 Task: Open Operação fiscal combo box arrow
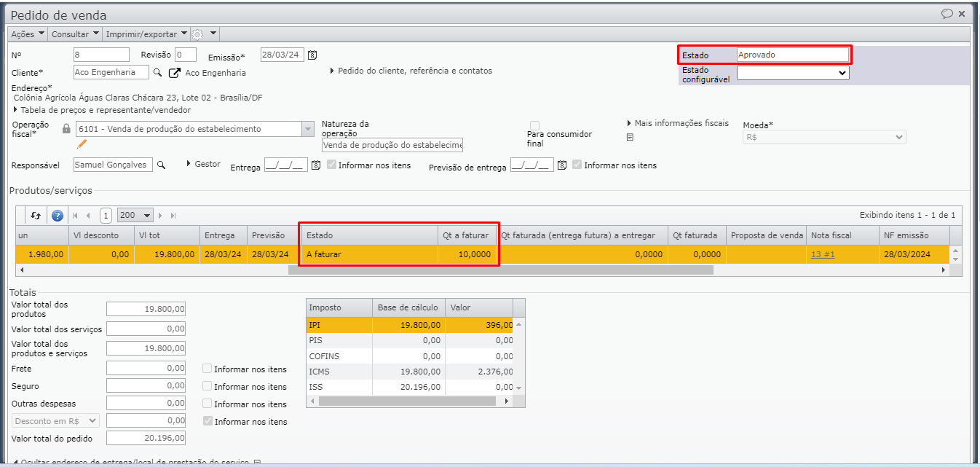307,129
